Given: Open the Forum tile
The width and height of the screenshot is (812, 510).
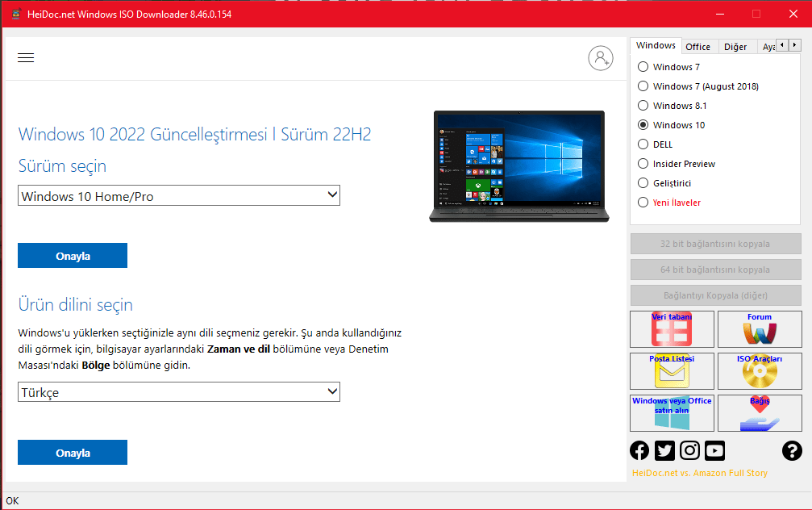Looking at the screenshot, I should coord(759,329).
